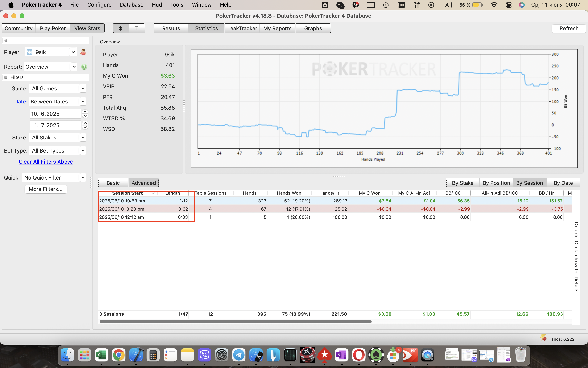Open Xcode from the dock
The height and width of the screenshot is (368, 588).
pyautogui.click(x=136, y=355)
